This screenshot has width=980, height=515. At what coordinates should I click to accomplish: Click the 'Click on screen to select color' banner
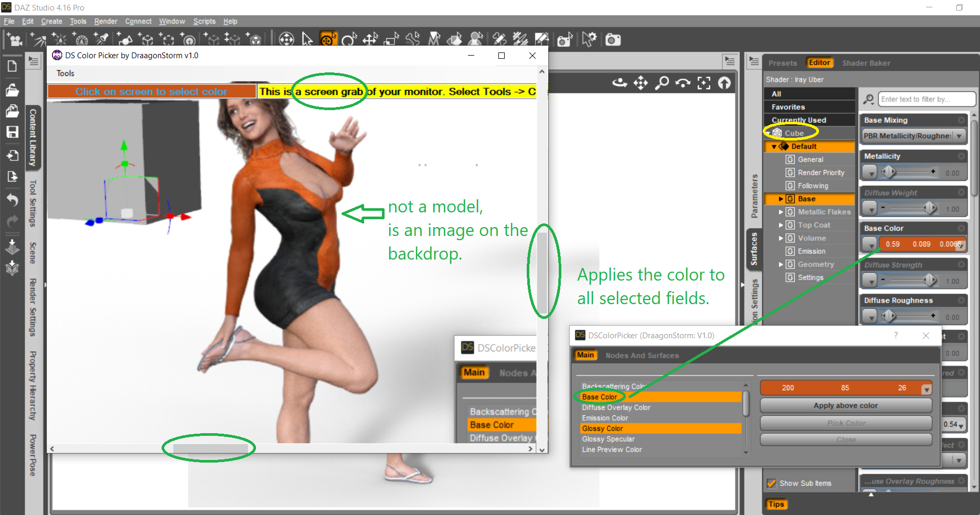[152, 92]
